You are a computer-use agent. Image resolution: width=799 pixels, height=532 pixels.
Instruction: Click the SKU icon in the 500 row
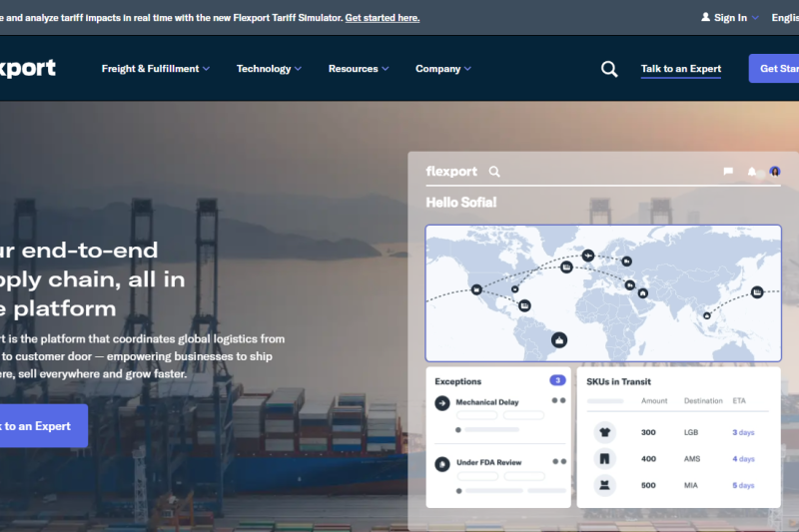coord(605,485)
